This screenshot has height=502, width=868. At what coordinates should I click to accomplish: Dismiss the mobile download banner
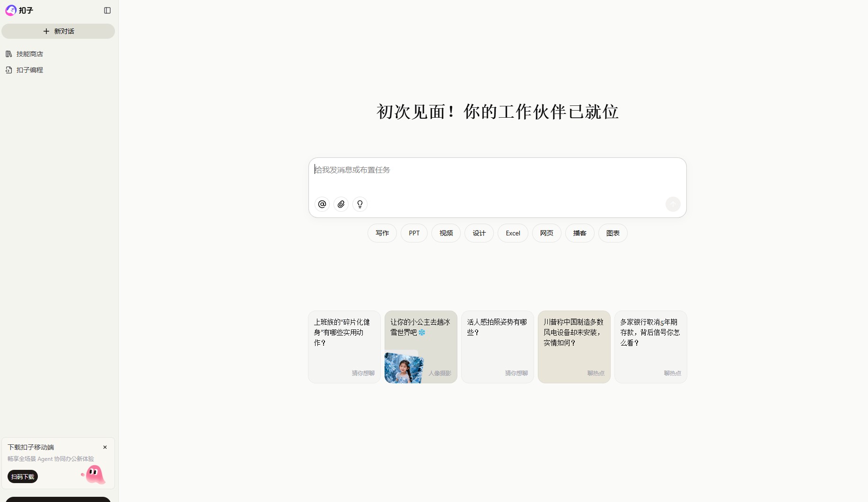coord(105,447)
